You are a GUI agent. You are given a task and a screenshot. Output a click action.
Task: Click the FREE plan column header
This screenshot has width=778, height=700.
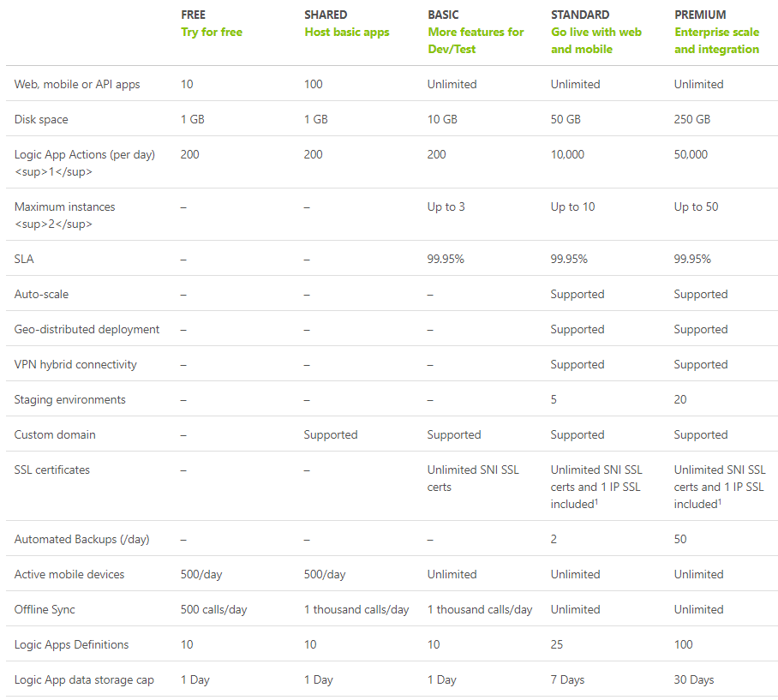[193, 15]
